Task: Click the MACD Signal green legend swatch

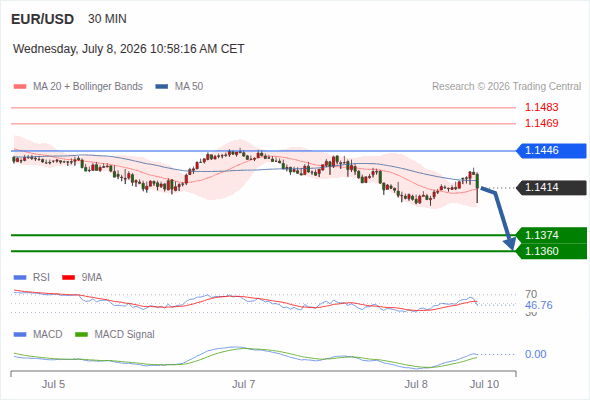Action: click(x=81, y=335)
